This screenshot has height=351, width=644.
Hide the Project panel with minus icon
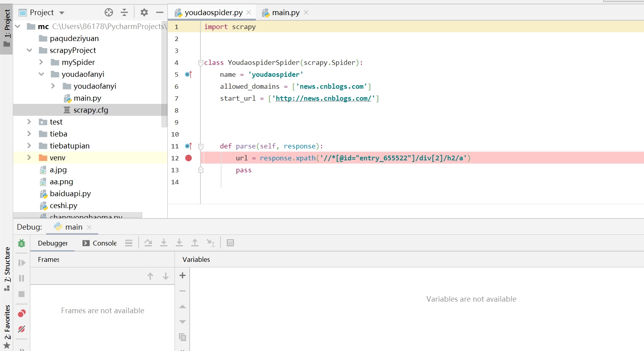click(160, 12)
